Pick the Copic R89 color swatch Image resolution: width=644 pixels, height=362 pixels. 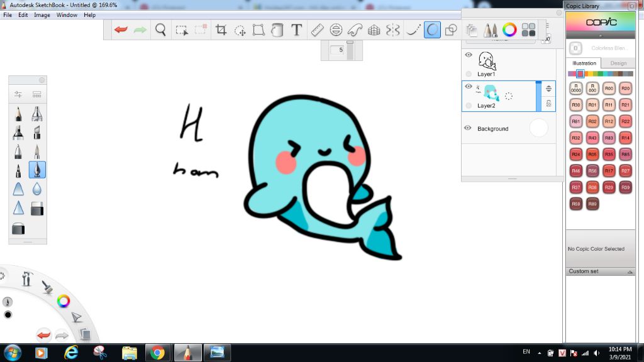[x=592, y=204]
